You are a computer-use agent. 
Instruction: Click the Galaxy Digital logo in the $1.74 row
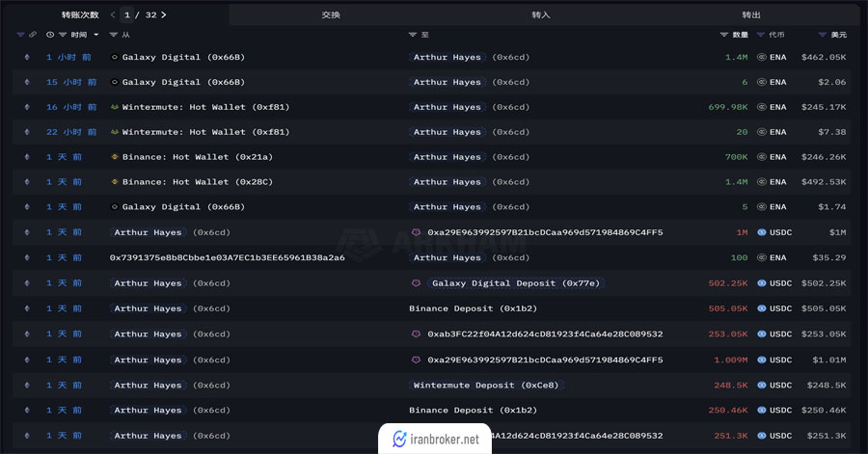(x=114, y=207)
